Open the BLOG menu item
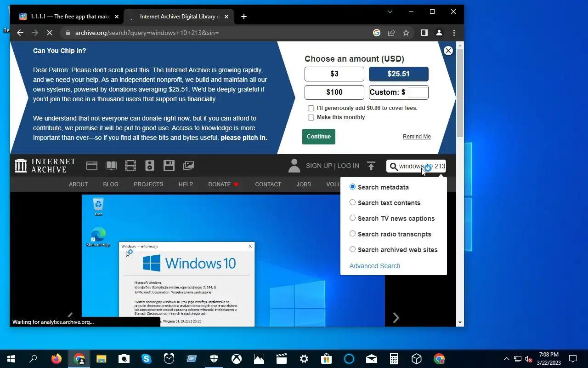The height and width of the screenshot is (368, 588). [111, 184]
